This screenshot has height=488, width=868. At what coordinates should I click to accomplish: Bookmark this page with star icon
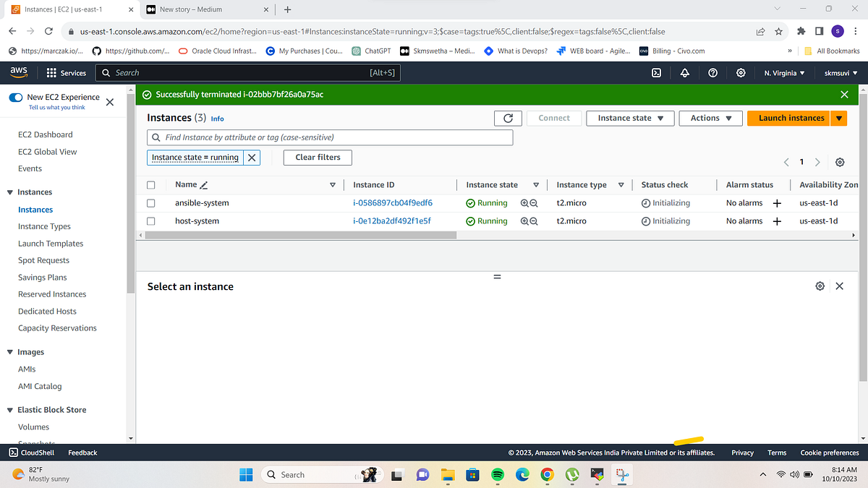[778, 31]
